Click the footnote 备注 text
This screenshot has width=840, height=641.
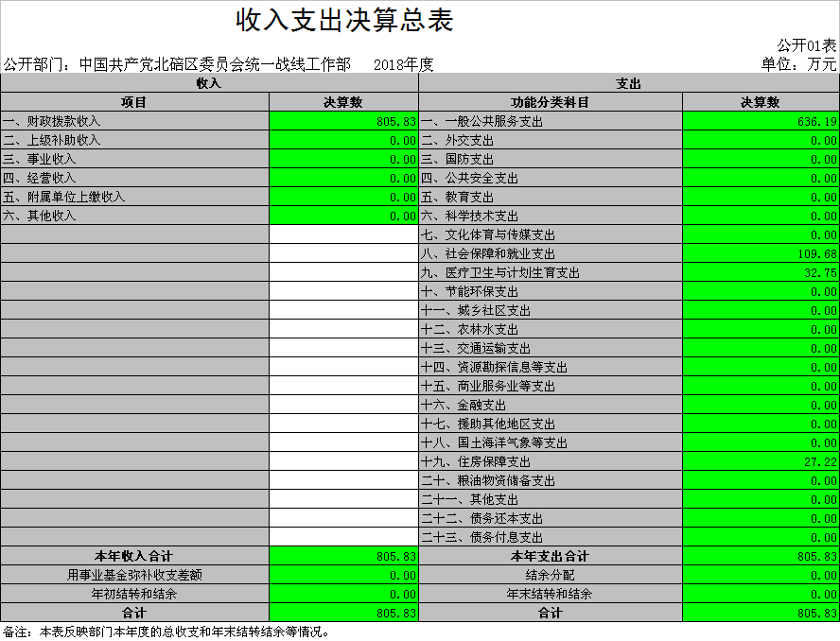(x=166, y=632)
